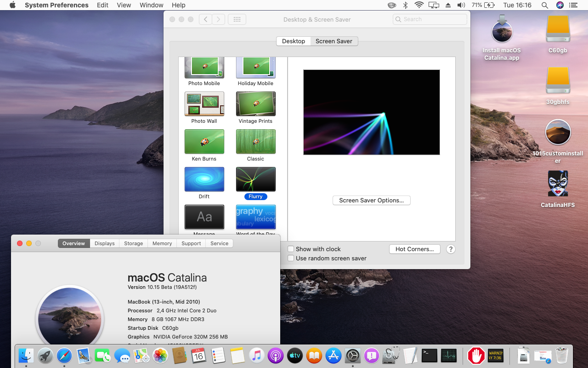This screenshot has width=588, height=368.
Task: Open the Edit menu
Action: [x=103, y=5]
